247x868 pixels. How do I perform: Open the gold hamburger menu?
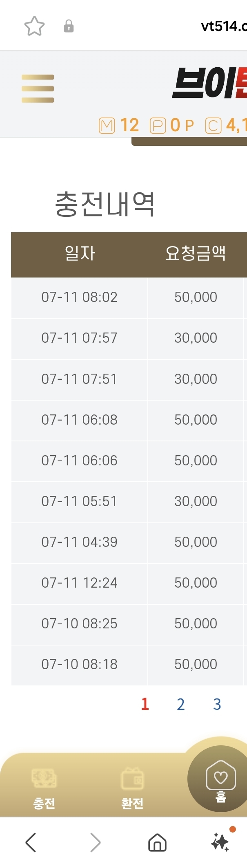click(x=38, y=88)
